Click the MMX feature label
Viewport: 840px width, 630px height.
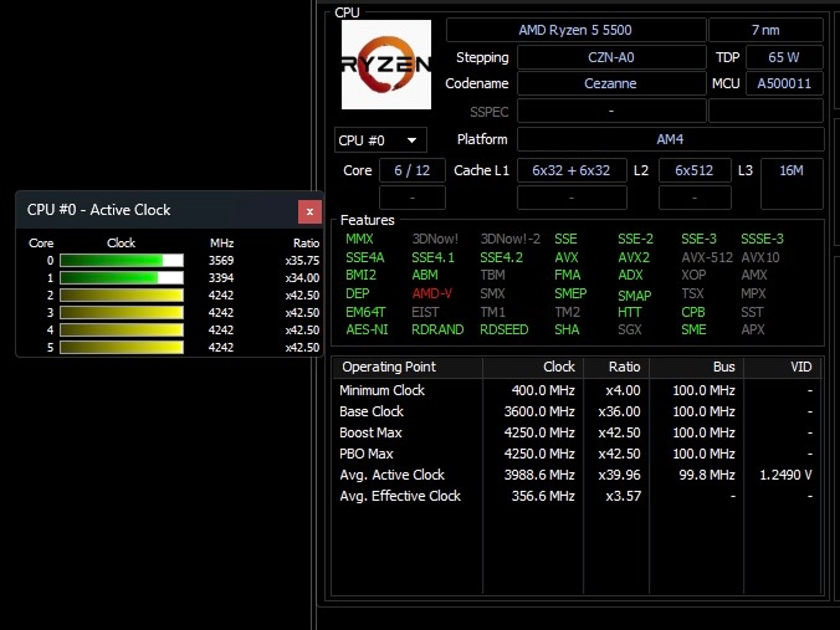359,239
